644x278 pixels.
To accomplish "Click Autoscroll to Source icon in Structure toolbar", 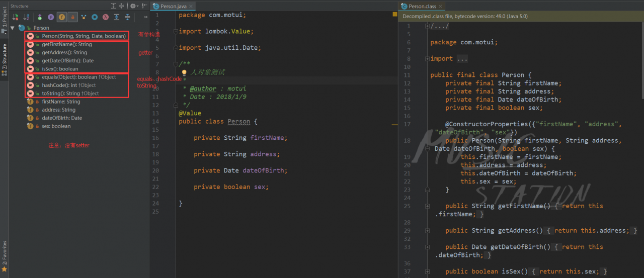I will 117,17.
